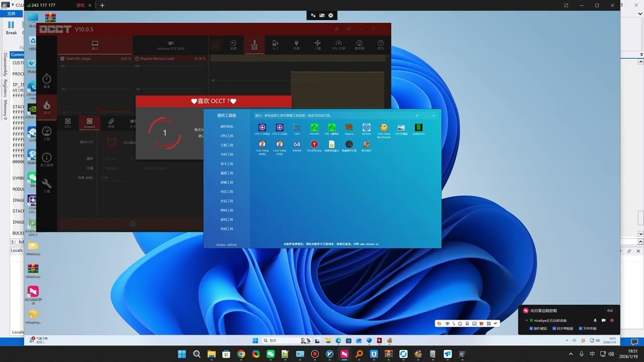Toggle 文件传输 checkbox

point(581,328)
